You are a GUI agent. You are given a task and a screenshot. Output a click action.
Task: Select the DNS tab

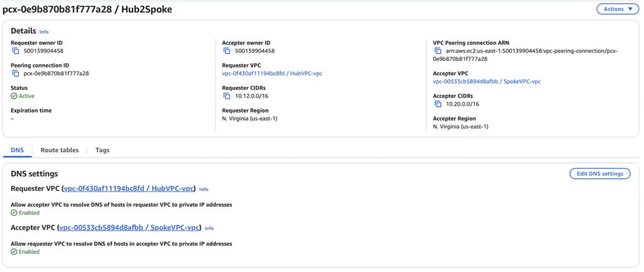click(x=17, y=150)
